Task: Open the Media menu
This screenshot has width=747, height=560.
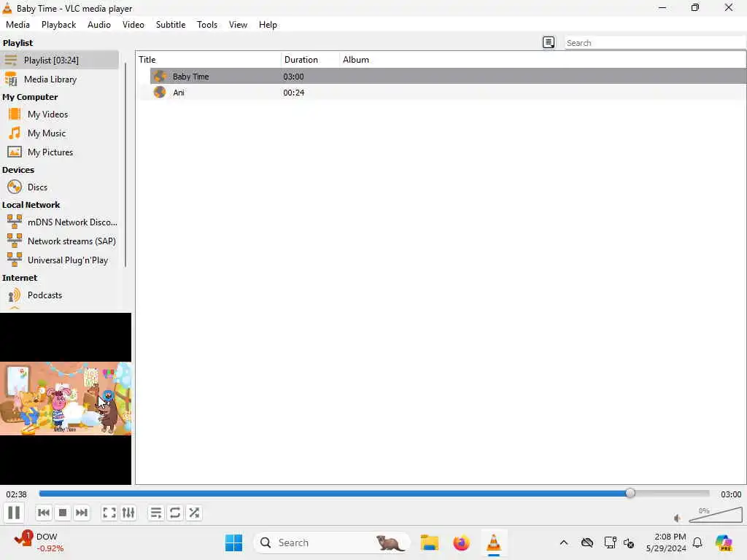Action: 18,25
